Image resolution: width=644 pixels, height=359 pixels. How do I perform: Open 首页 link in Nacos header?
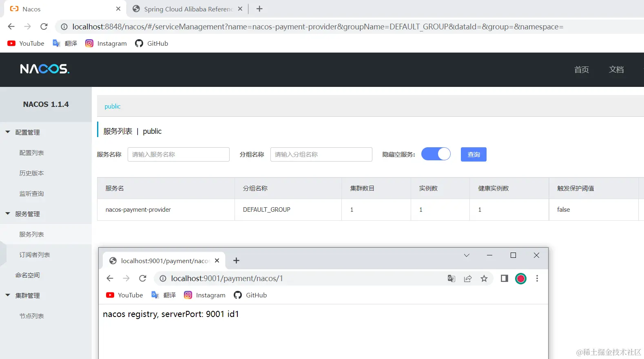(582, 69)
